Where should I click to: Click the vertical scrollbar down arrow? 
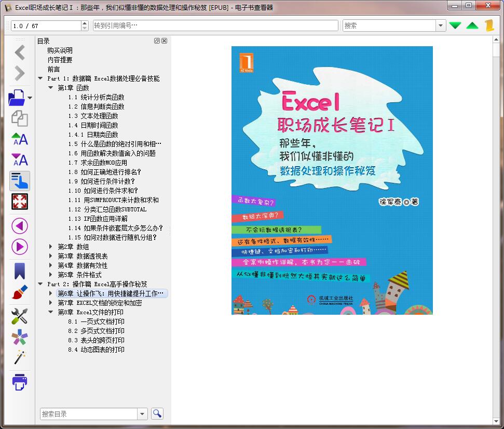tap(496, 421)
